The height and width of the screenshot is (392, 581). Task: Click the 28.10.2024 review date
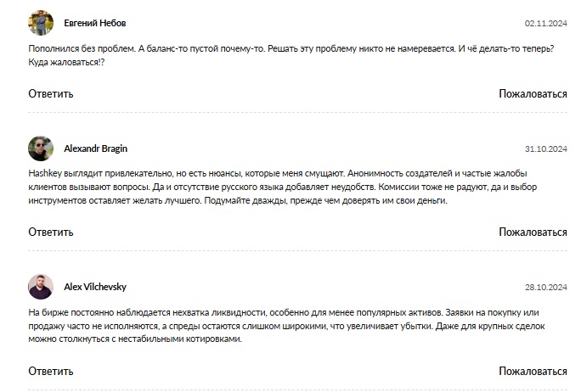545,287
